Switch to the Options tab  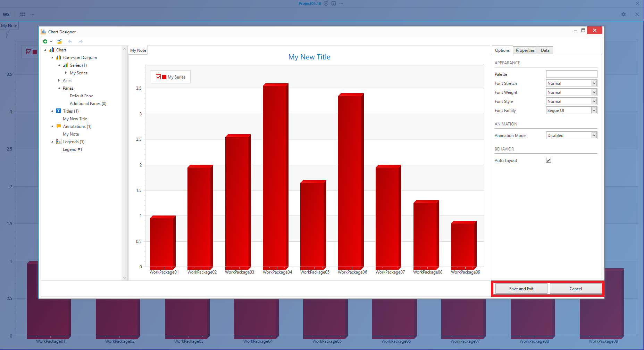click(x=502, y=50)
